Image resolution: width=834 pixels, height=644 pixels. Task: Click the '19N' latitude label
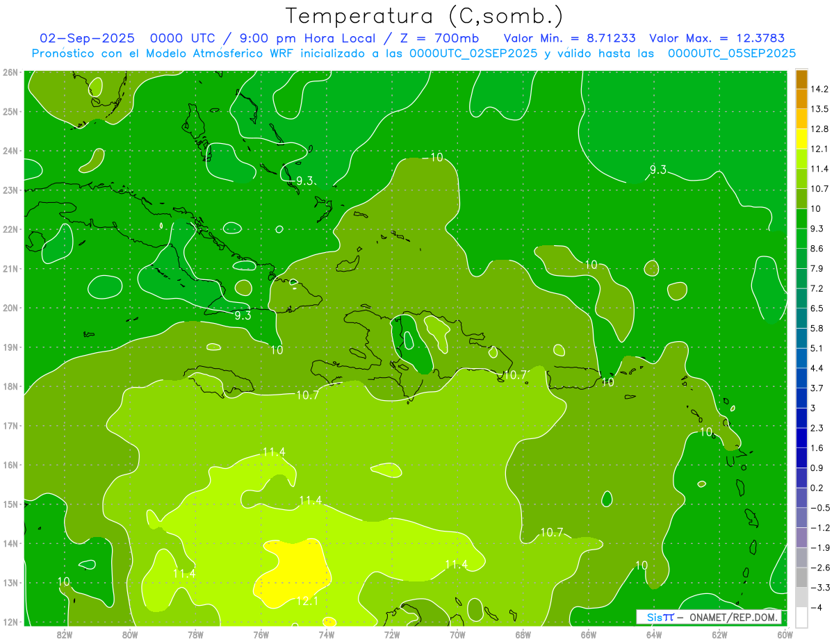[x=10, y=347]
